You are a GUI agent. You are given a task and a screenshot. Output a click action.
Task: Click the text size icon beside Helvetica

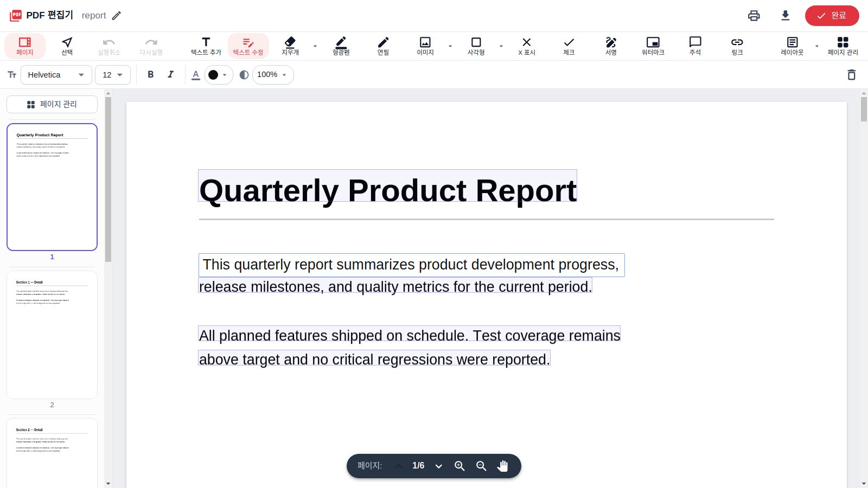click(12, 75)
